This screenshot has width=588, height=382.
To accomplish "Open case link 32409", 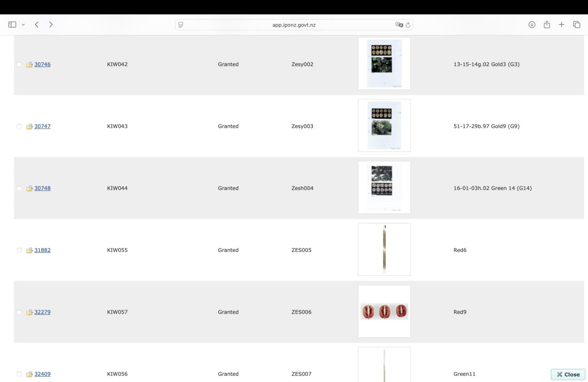I will tap(42, 374).
